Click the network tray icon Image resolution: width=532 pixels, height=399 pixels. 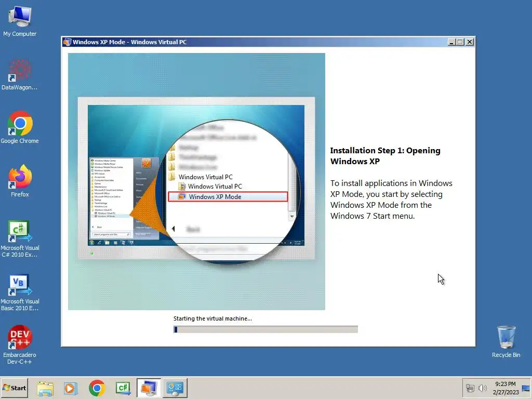coord(470,388)
